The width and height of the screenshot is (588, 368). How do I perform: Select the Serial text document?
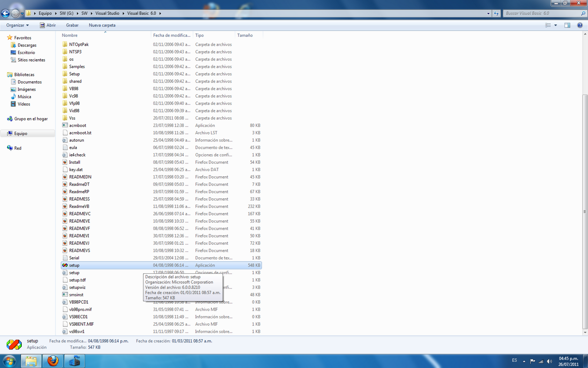[74, 258]
